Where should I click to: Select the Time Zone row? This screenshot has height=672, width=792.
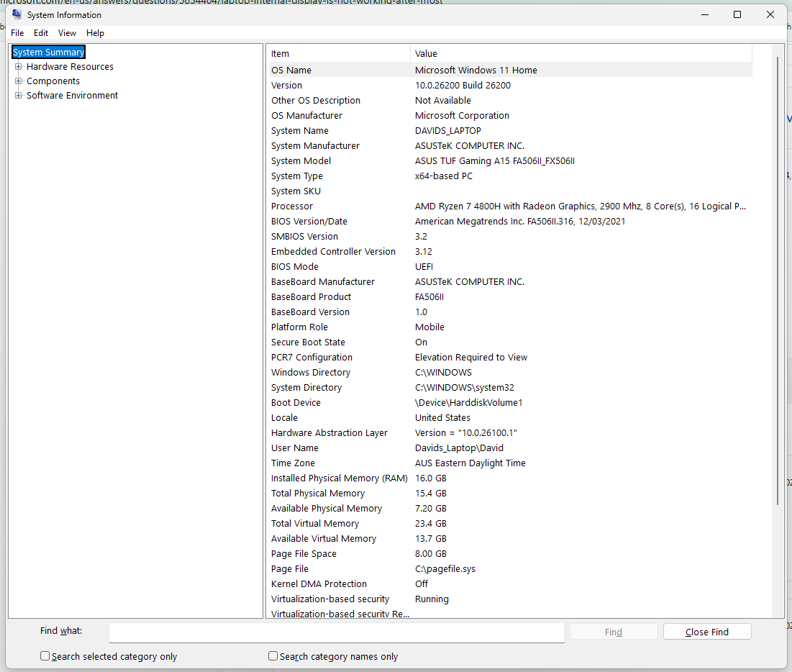pyautogui.click(x=509, y=463)
